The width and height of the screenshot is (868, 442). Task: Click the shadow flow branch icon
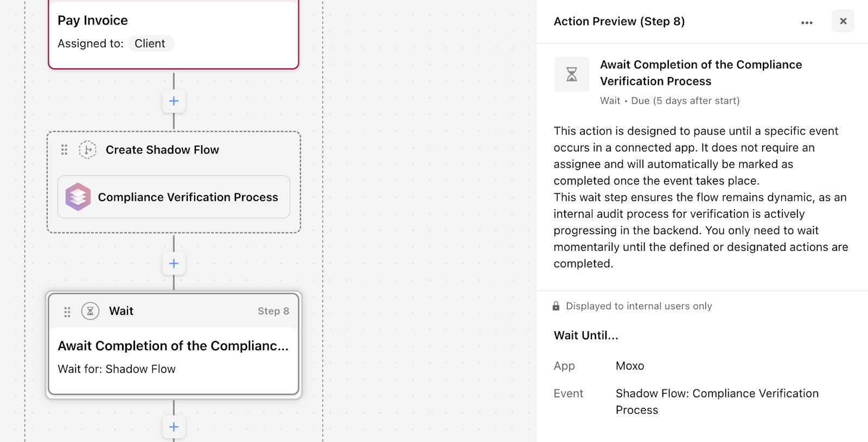(87, 150)
